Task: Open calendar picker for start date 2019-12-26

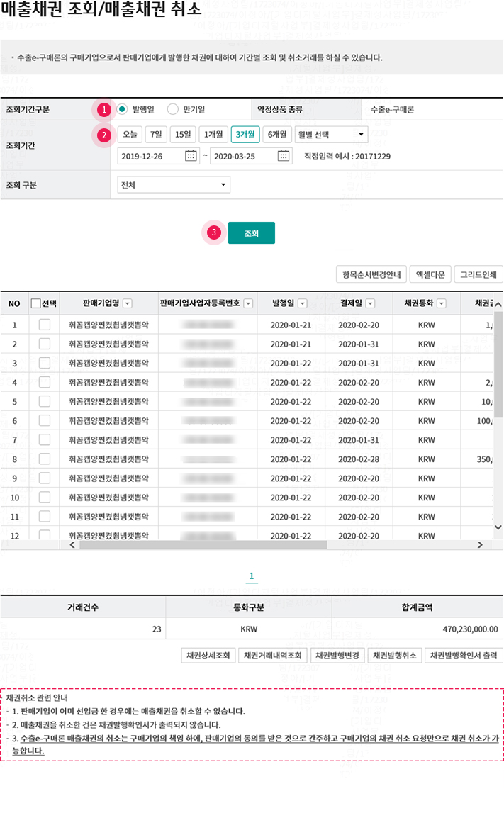Action: coord(191,156)
